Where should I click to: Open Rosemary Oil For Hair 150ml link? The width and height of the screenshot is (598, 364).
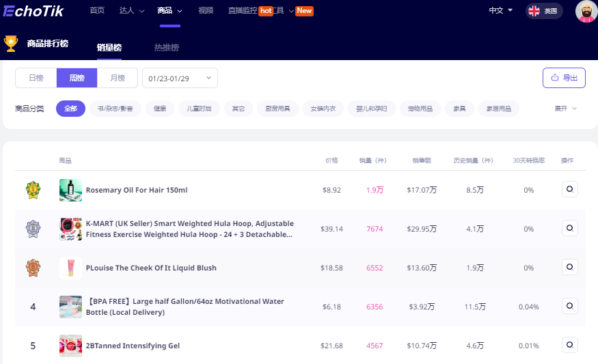pyautogui.click(x=137, y=190)
